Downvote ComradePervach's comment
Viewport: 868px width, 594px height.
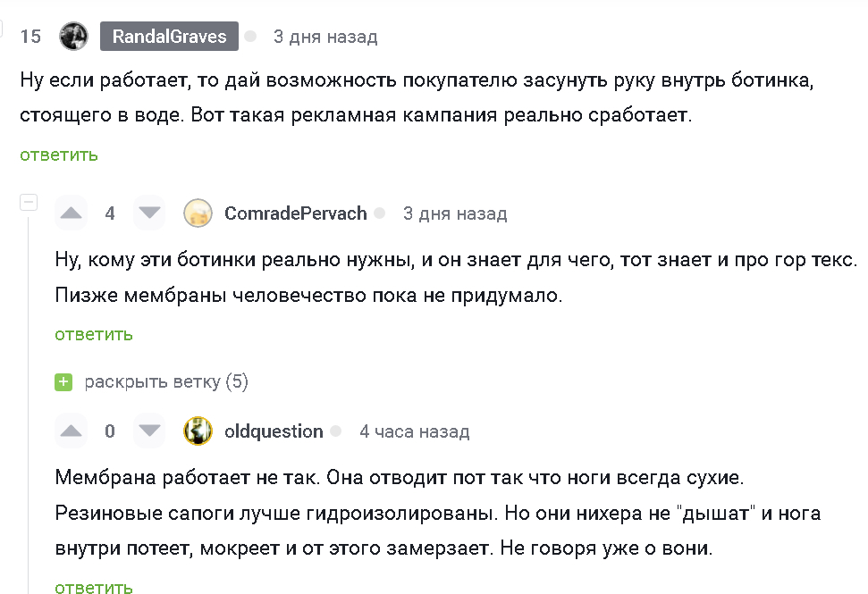[149, 213]
